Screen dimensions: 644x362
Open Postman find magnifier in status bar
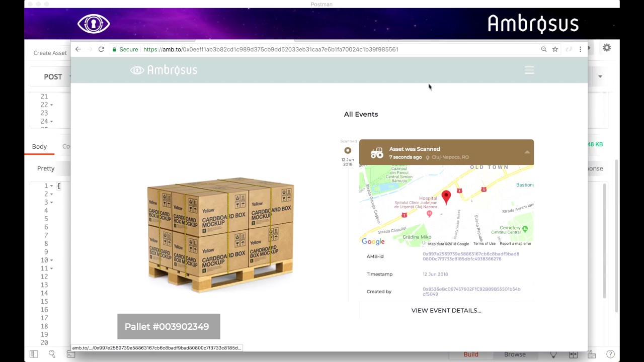[x=52, y=354]
